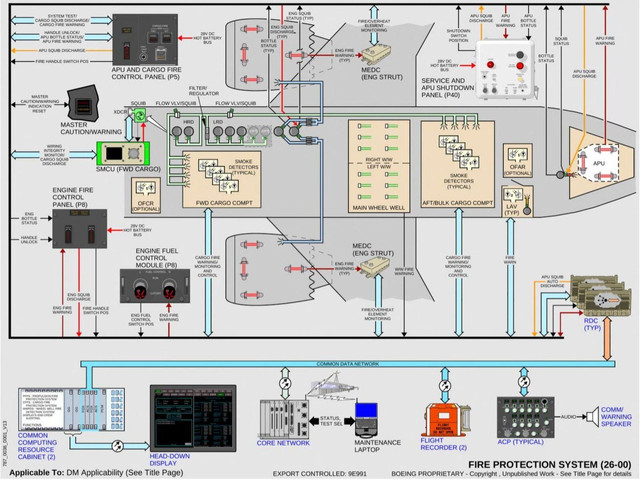This screenshot has width=640, height=480.
Task: Click the orange Flight Recorder image
Action: (x=445, y=420)
